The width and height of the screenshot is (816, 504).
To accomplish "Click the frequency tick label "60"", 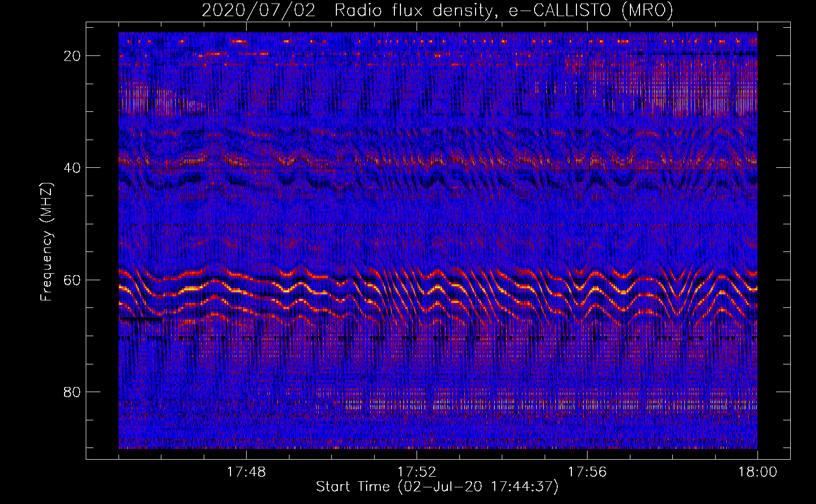I will tap(72, 280).
